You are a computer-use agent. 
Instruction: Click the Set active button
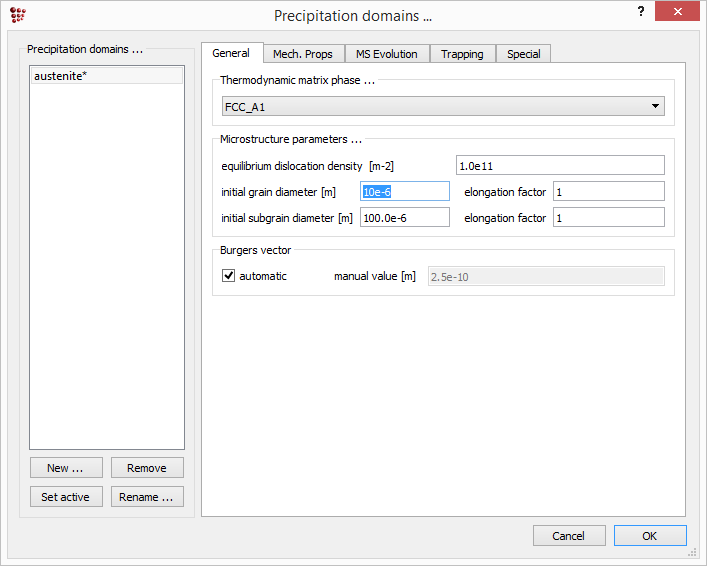tap(66, 497)
